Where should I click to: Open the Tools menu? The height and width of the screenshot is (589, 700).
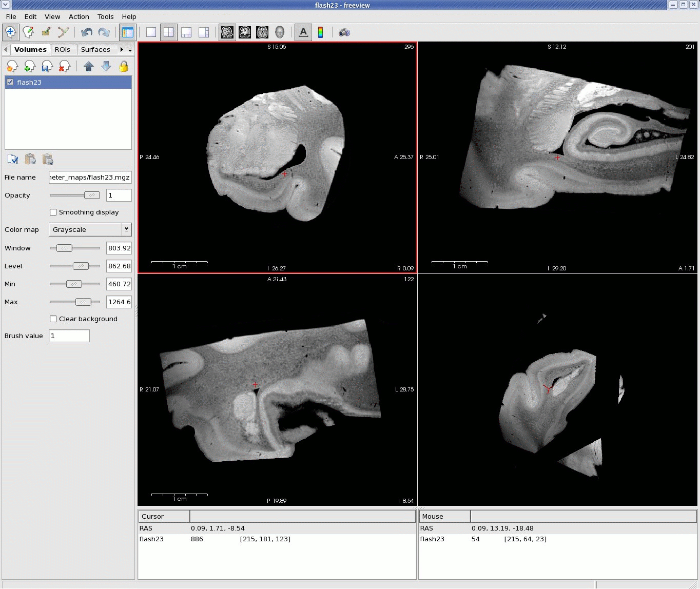click(x=105, y=16)
